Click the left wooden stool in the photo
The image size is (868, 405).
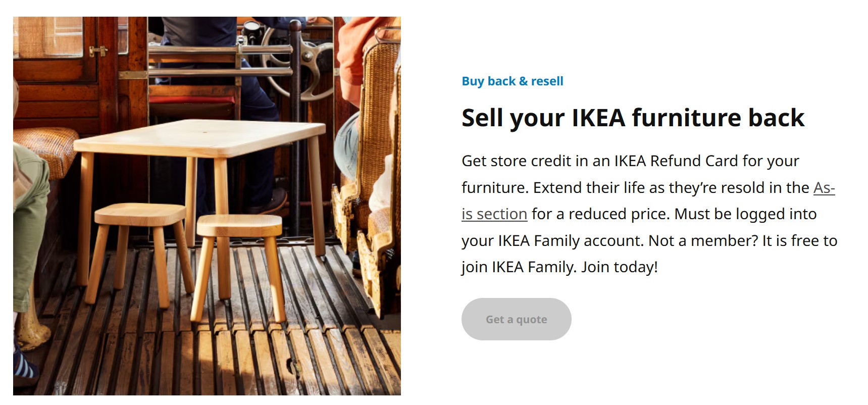pyautogui.click(x=139, y=216)
